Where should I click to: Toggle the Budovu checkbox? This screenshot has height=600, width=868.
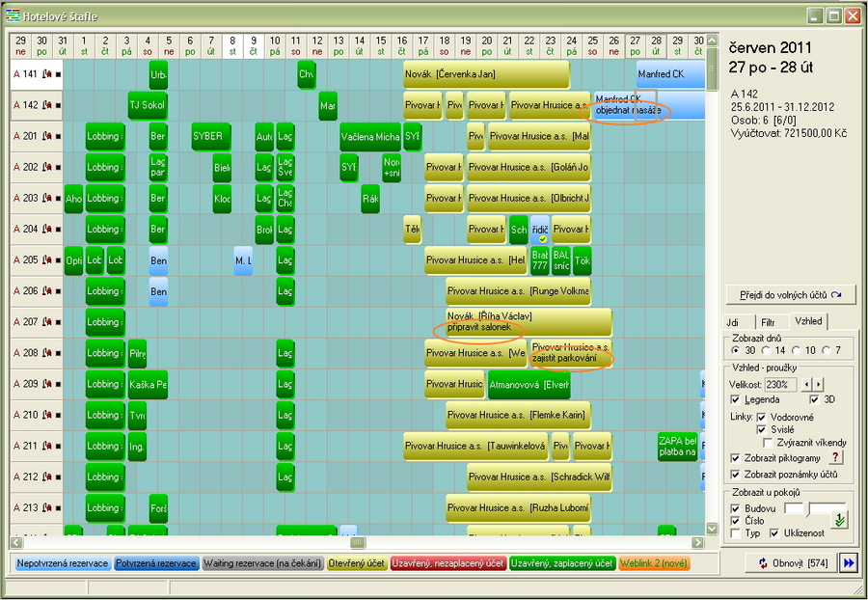735,508
